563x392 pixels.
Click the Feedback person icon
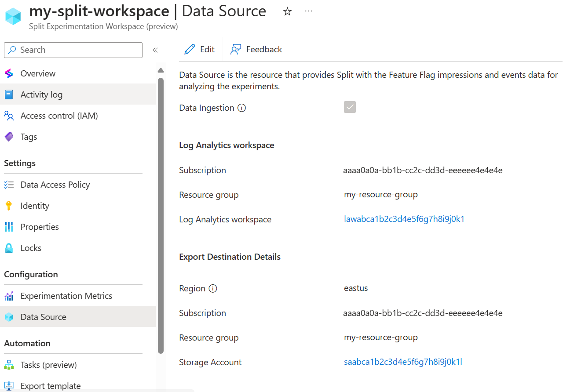coord(236,49)
